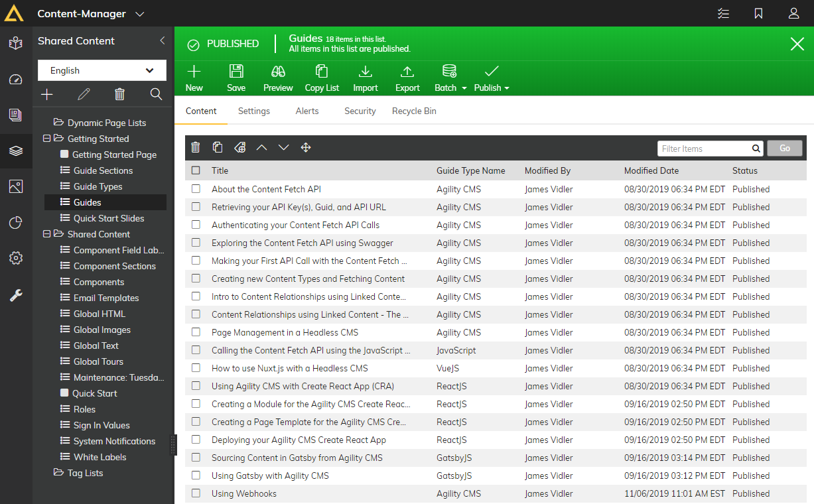
Task: Close the green Published banner
Action: (x=797, y=44)
